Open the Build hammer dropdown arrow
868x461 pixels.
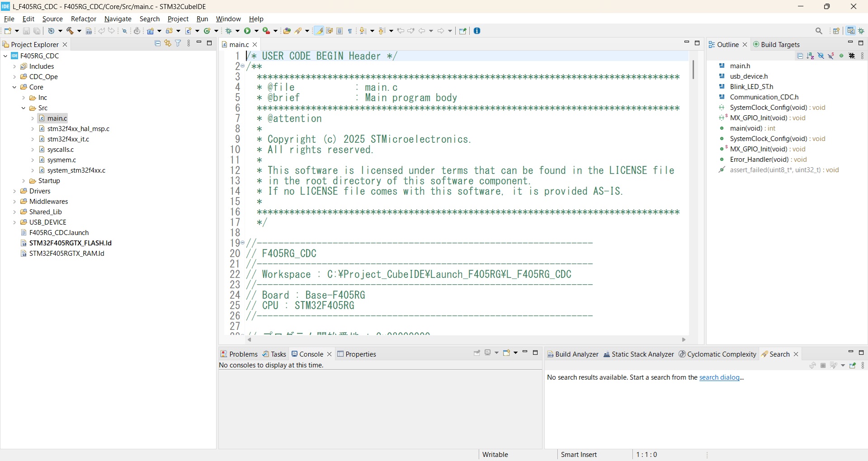(80, 31)
